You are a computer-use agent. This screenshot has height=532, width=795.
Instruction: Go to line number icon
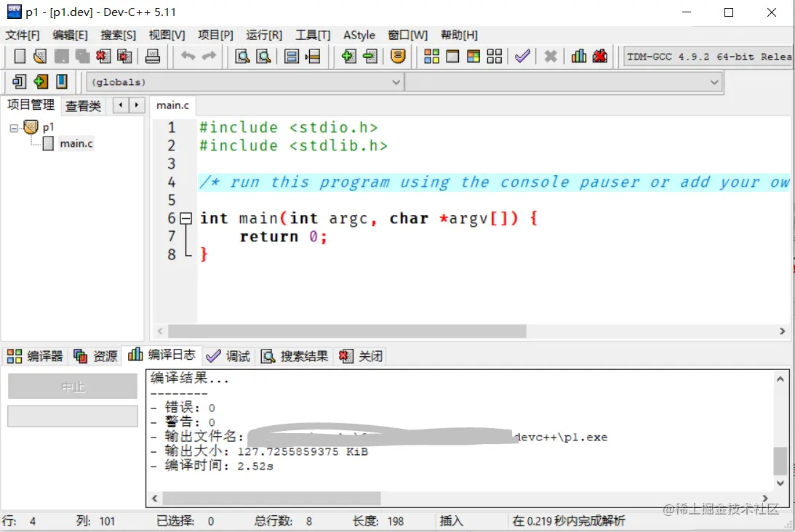click(313, 56)
